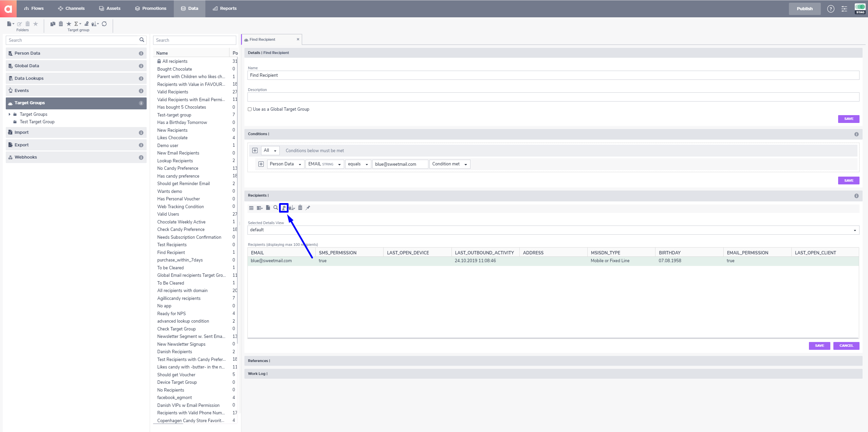This screenshot has height=432, width=868.
Task: Open the Global Data section
Action: [76, 66]
